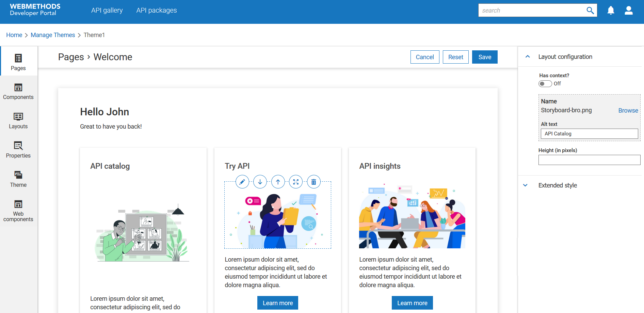This screenshot has height=313, width=644.
Task: Open the Pages sidebar section
Action: click(x=18, y=62)
